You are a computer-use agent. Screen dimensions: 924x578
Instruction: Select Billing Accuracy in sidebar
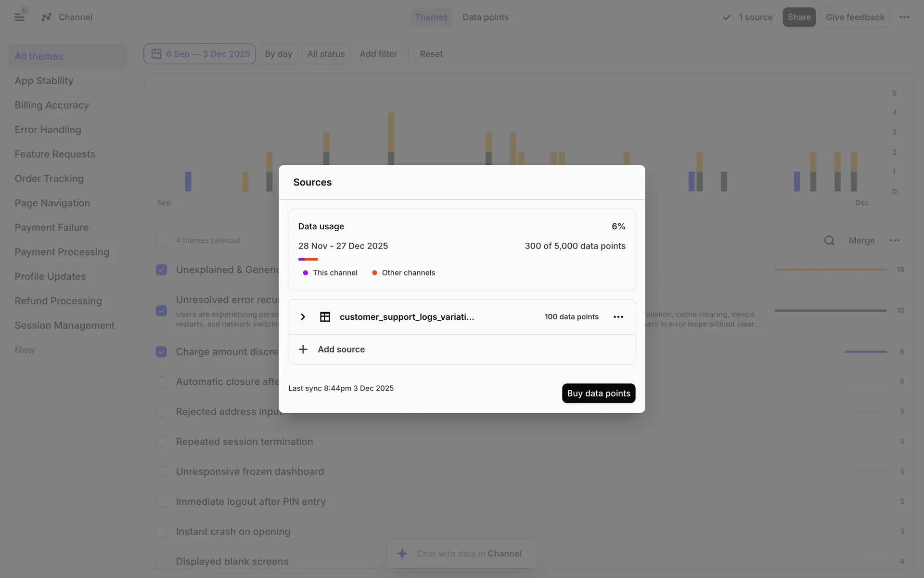[51, 105]
